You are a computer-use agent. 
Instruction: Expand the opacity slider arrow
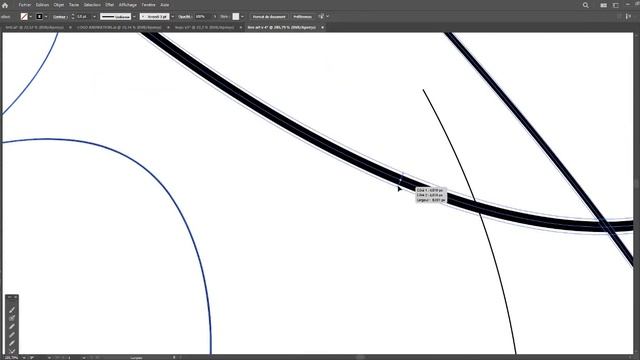pyautogui.click(x=215, y=17)
